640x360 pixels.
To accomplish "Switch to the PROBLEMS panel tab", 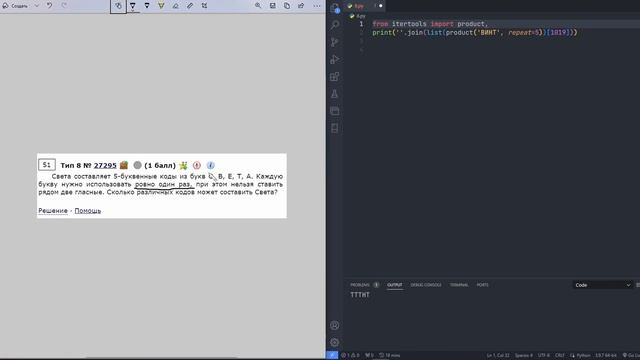I will click(364, 285).
